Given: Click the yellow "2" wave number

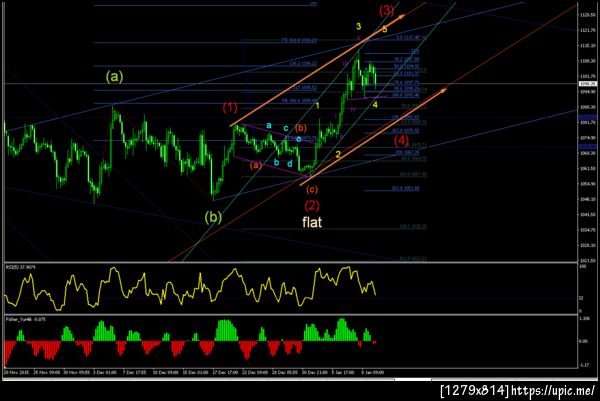Looking at the screenshot, I should click(x=338, y=155).
